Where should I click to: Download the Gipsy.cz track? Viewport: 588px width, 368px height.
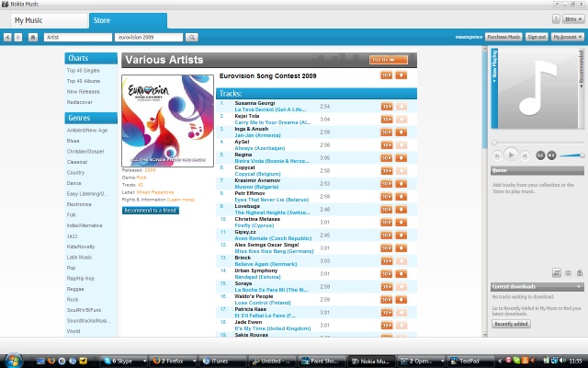[x=401, y=236]
